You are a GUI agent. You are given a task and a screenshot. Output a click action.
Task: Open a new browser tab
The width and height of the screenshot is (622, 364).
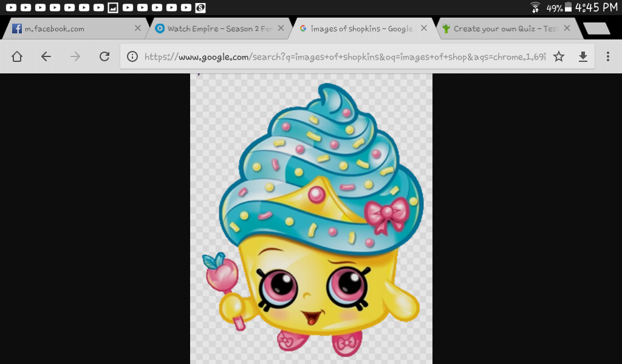click(596, 29)
